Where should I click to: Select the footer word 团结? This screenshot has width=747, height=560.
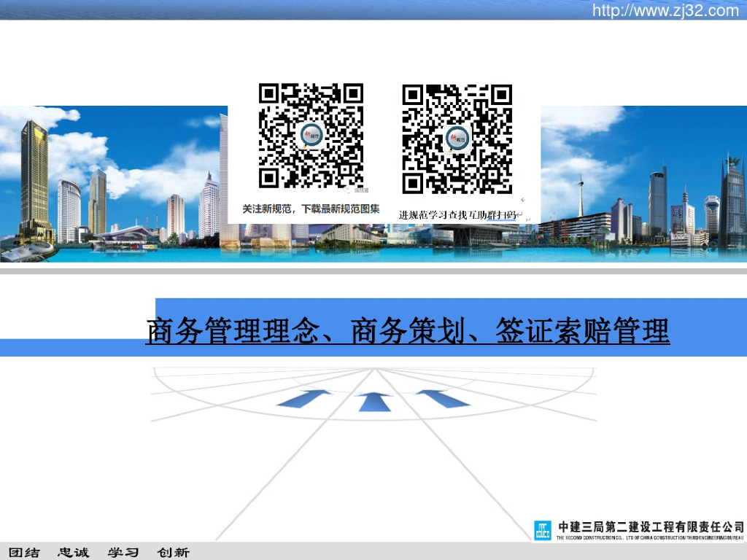pyautogui.click(x=24, y=553)
